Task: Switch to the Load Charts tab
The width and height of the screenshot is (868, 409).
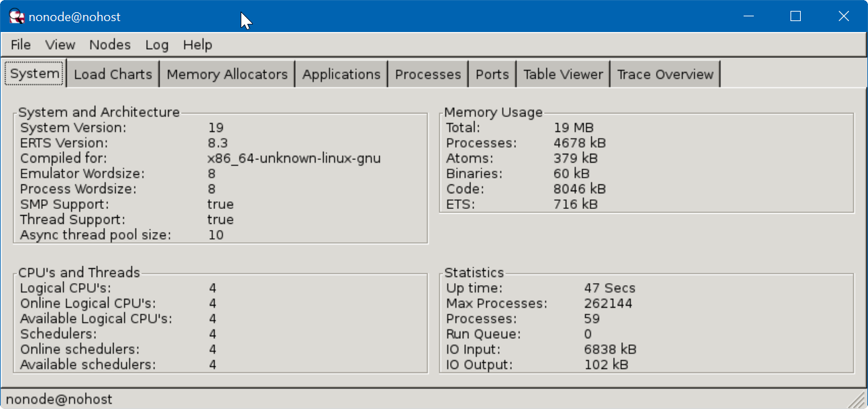Action: pos(113,74)
